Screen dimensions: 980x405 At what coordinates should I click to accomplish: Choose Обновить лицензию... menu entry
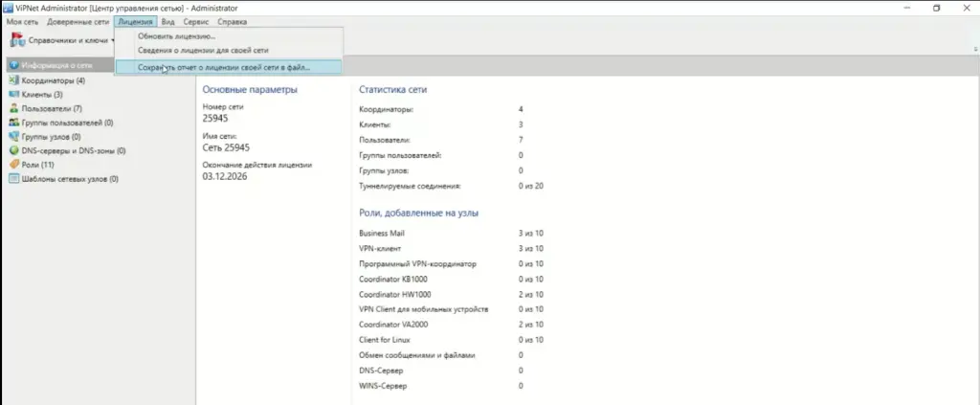(229, 37)
